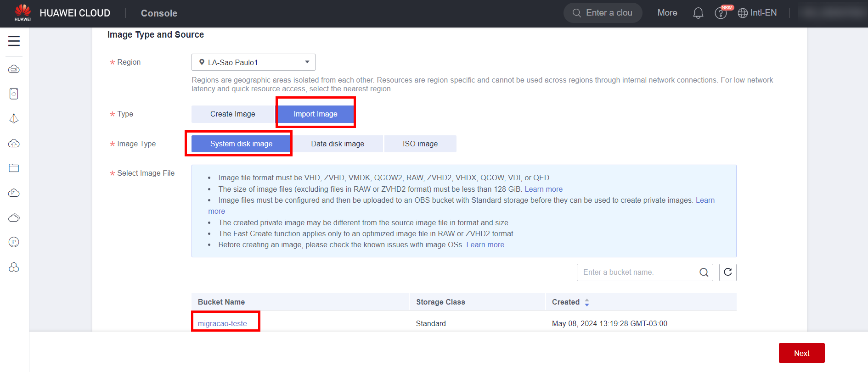
Task: Click the Huawei logo in the header
Action: pos(23,13)
